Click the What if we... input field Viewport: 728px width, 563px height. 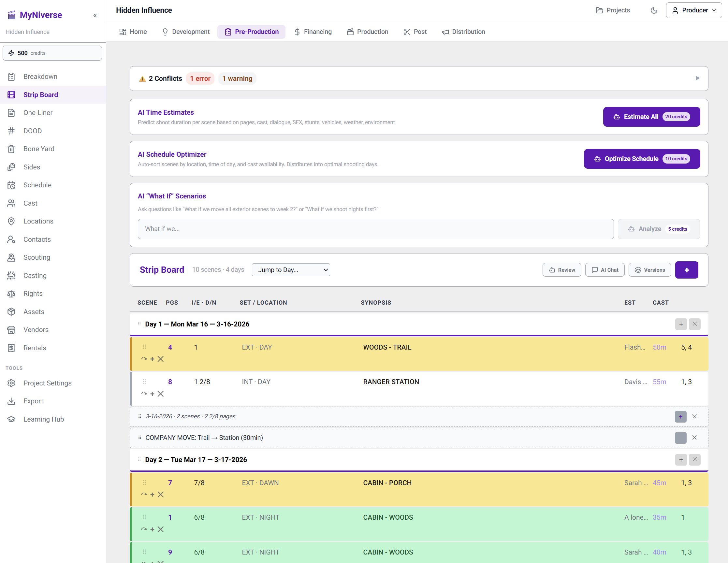click(375, 229)
